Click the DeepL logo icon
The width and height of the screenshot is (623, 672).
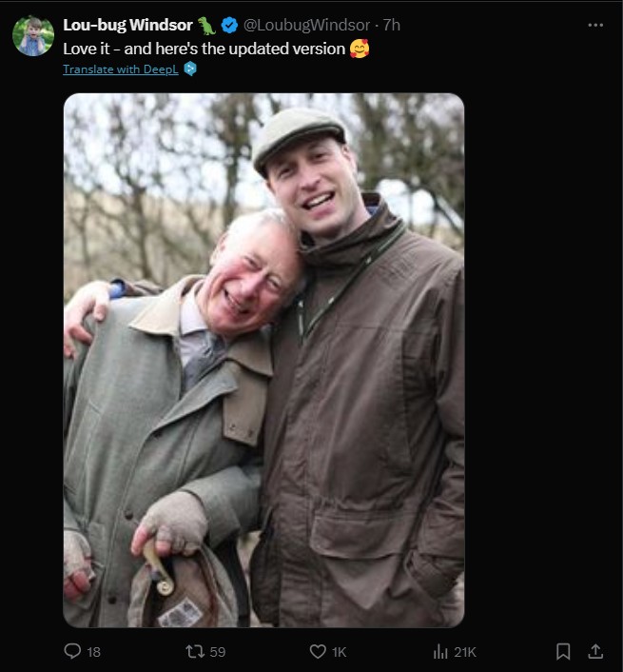click(190, 69)
